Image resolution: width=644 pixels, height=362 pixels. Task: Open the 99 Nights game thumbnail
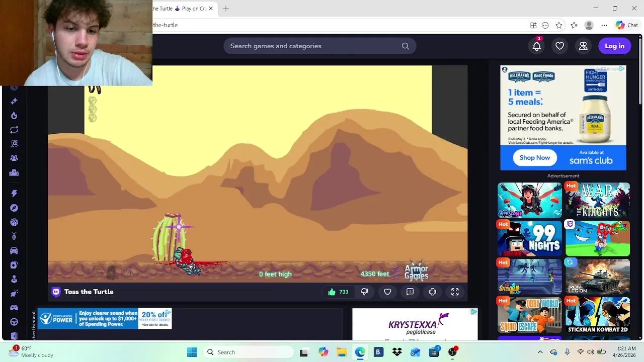(x=530, y=238)
